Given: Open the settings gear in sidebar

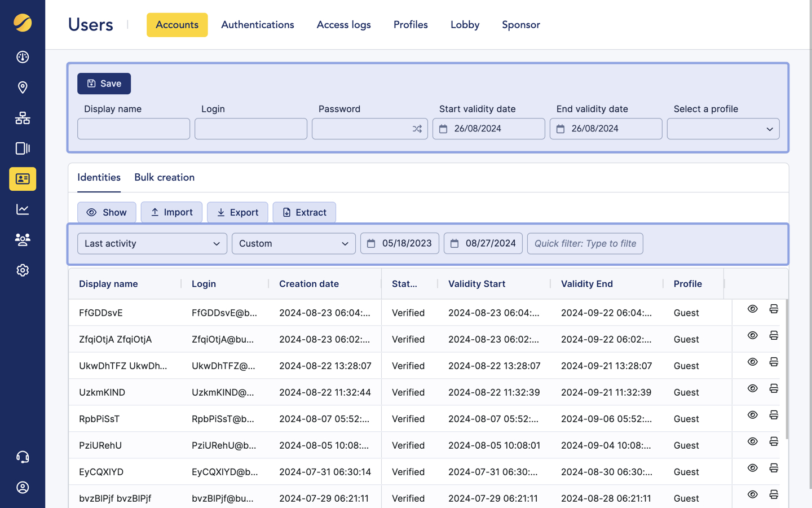Looking at the screenshot, I should pos(23,270).
